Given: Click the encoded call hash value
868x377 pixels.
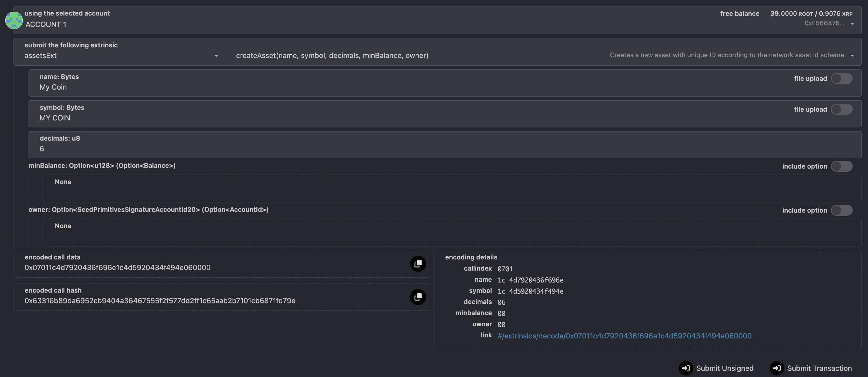Looking at the screenshot, I should pos(160,301).
